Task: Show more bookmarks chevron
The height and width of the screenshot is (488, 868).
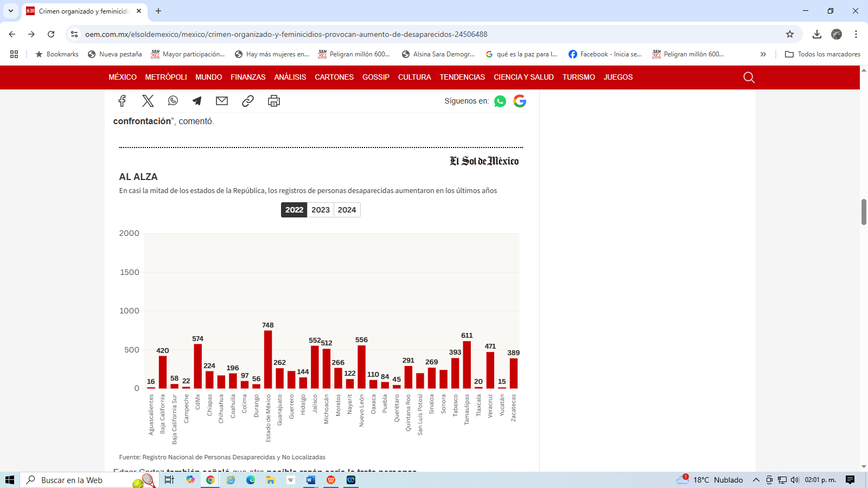Action: 763,54
